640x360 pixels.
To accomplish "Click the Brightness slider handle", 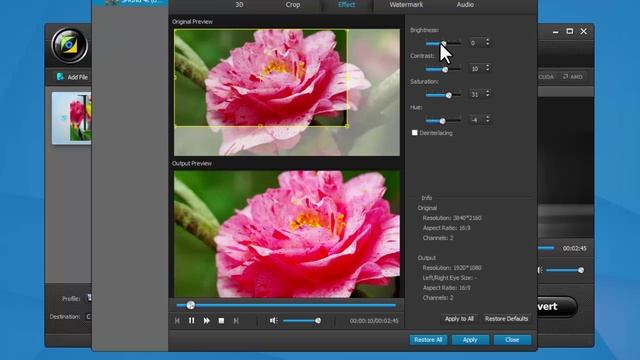I will 444,43.
